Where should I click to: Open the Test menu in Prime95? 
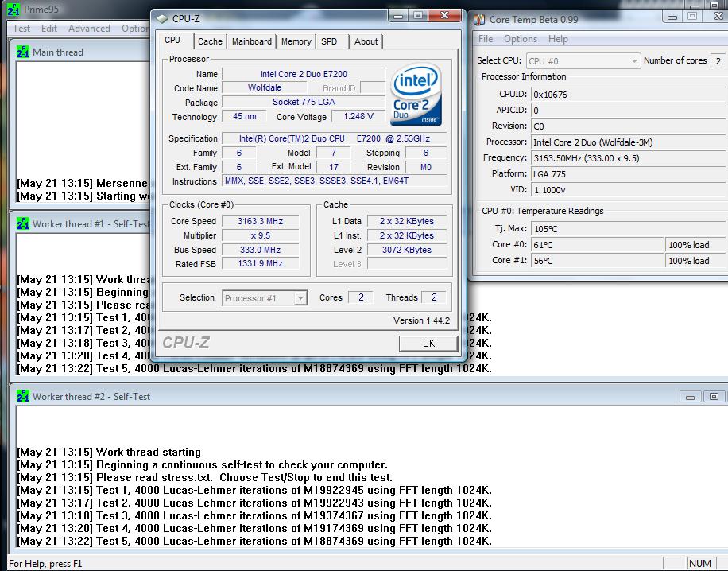click(21, 29)
